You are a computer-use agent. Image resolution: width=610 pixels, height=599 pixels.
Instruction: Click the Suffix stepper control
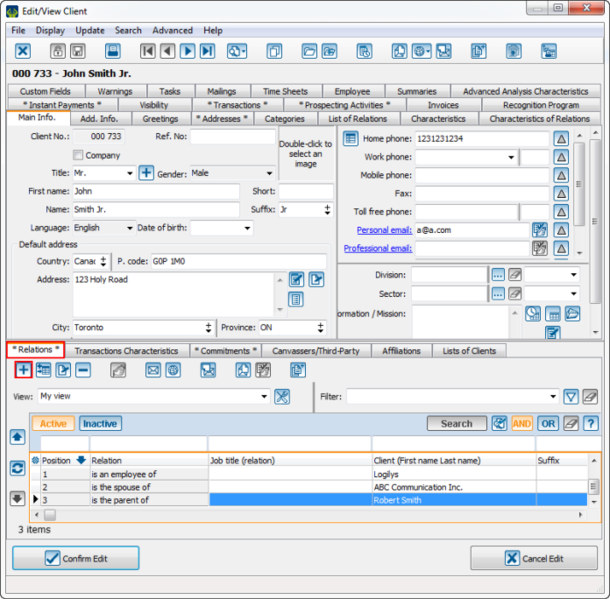pyautogui.click(x=327, y=210)
